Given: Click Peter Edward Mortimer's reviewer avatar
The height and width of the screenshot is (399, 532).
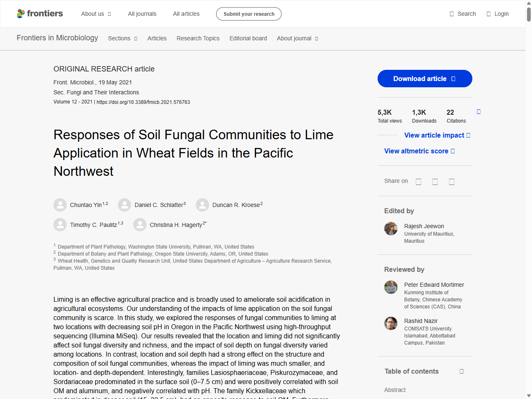Looking at the screenshot, I should [391, 287].
